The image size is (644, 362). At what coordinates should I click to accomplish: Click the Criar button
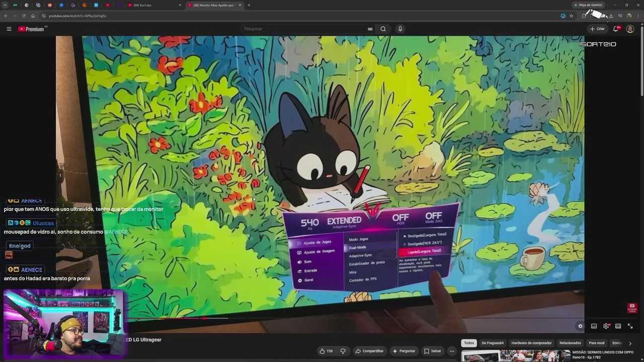597,29
